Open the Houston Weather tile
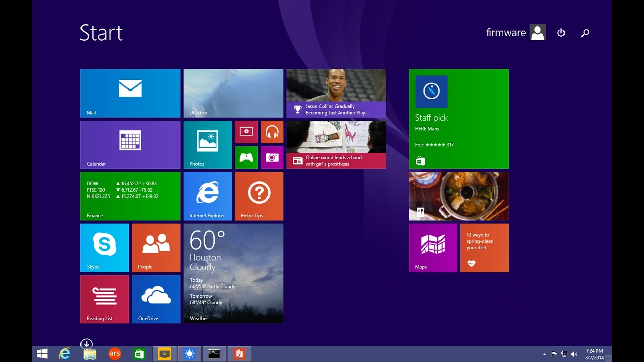This screenshot has height=362, width=644. tap(233, 274)
